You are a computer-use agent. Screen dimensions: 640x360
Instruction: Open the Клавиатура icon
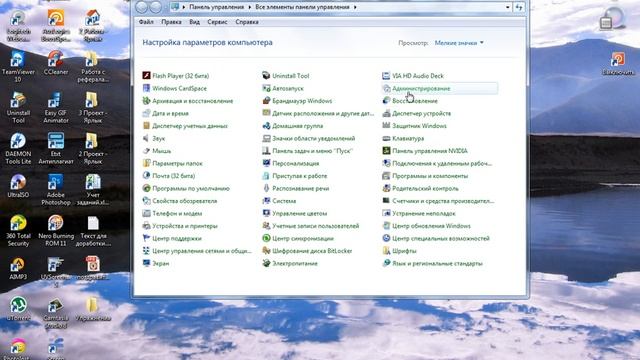pyautogui.click(x=386, y=138)
